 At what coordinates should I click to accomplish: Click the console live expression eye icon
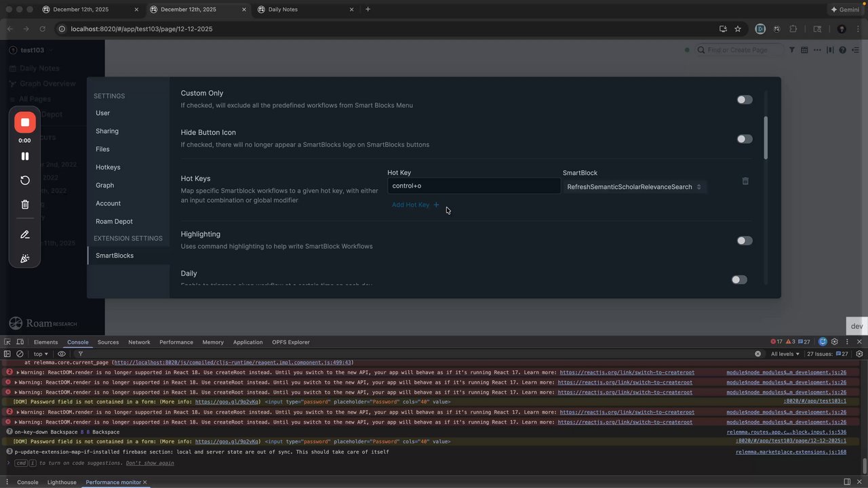coord(62,354)
